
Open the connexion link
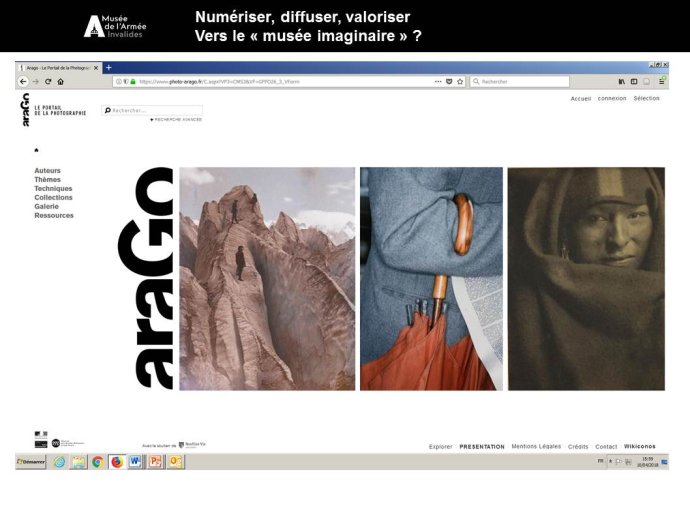[x=612, y=98]
